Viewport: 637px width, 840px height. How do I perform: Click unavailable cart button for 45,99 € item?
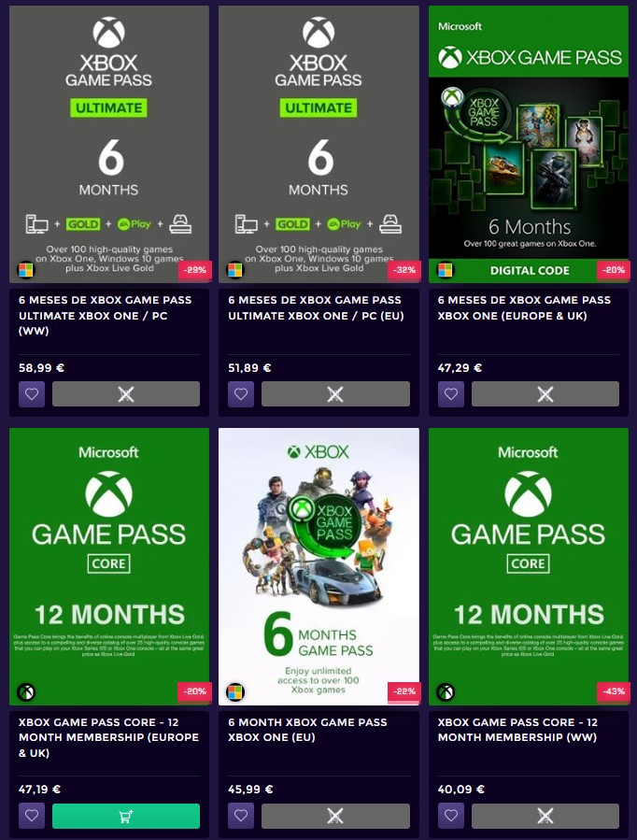[x=335, y=816]
